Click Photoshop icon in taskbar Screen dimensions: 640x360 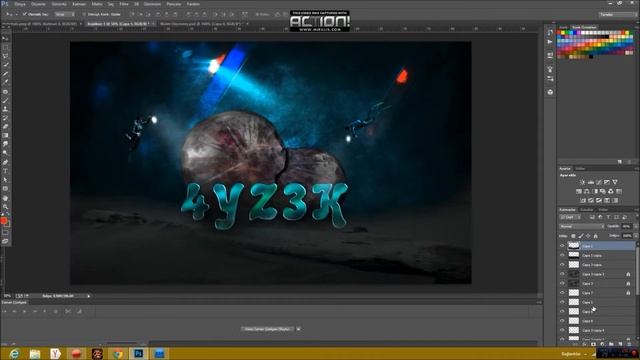click(138, 353)
